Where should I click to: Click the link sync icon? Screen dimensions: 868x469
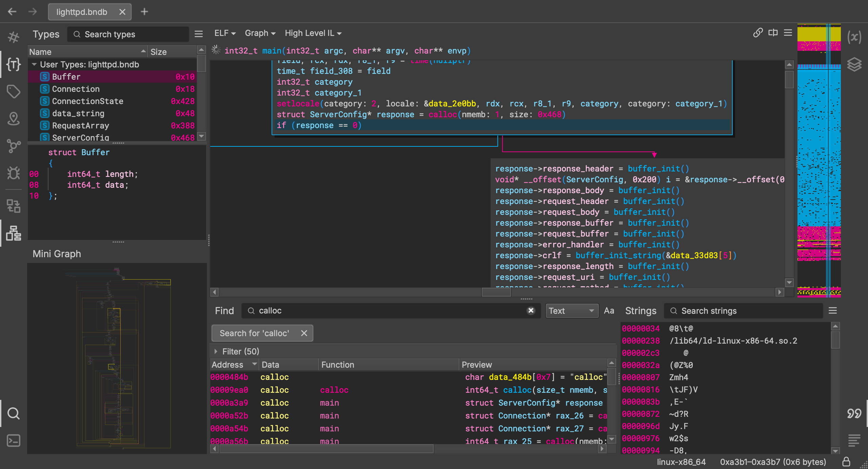pos(758,33)
